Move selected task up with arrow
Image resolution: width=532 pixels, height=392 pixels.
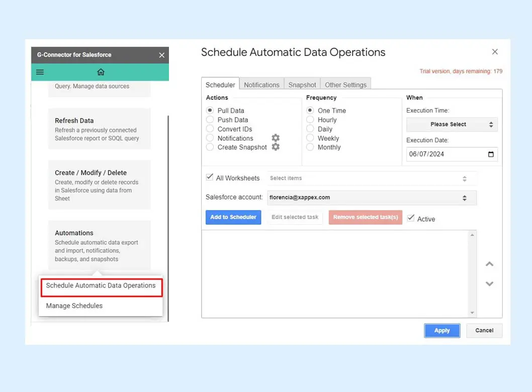click(489, 264)
